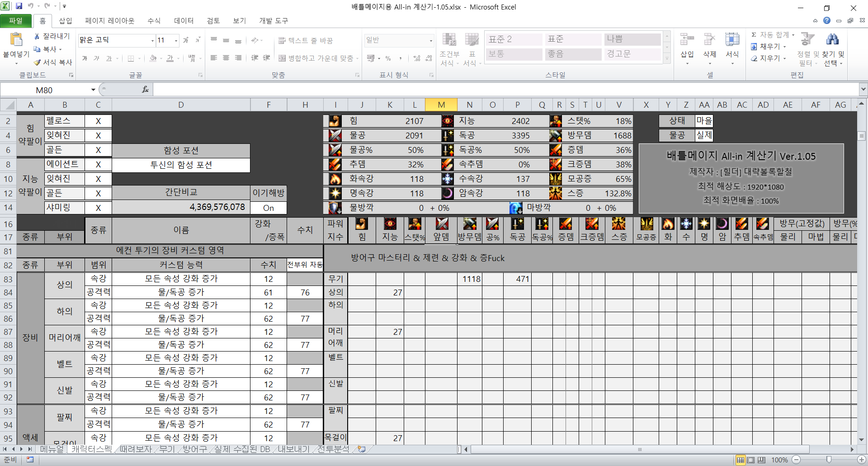868x466 pixels.
Task: Switch to Page Layout view in status bar
Action: click(x=751, y=460)
